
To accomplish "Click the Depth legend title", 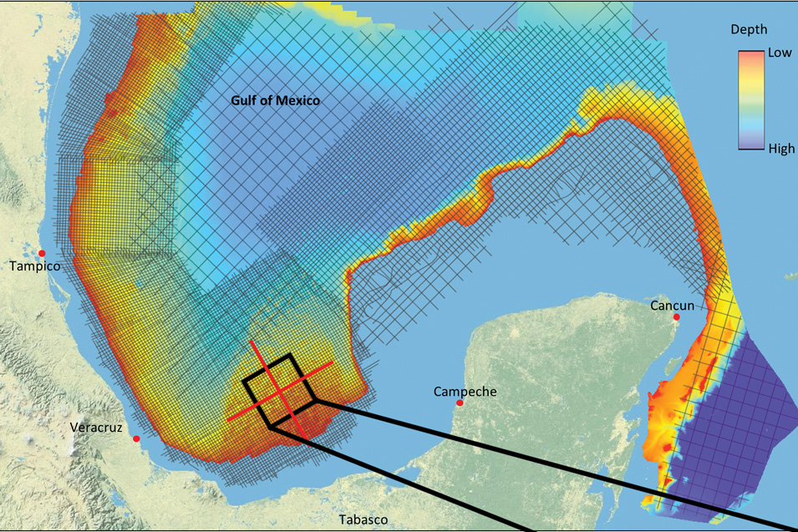I will (x=749, y=29).
